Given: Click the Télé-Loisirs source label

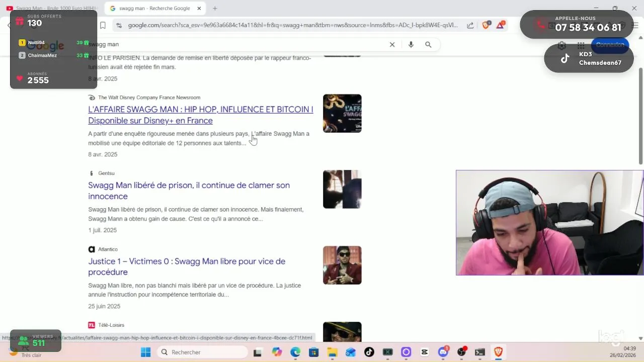Looking at the screenshot, I should (x=111, y=325).
